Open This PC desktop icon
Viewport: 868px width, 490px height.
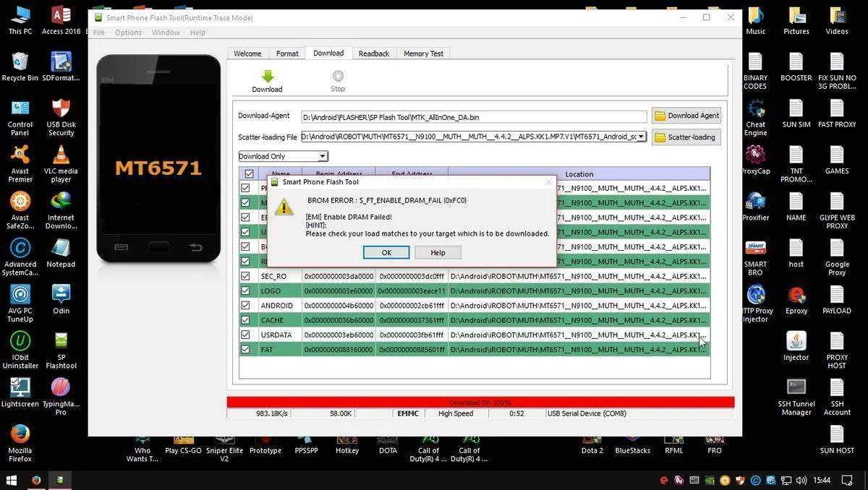click(x=20, y=20)
